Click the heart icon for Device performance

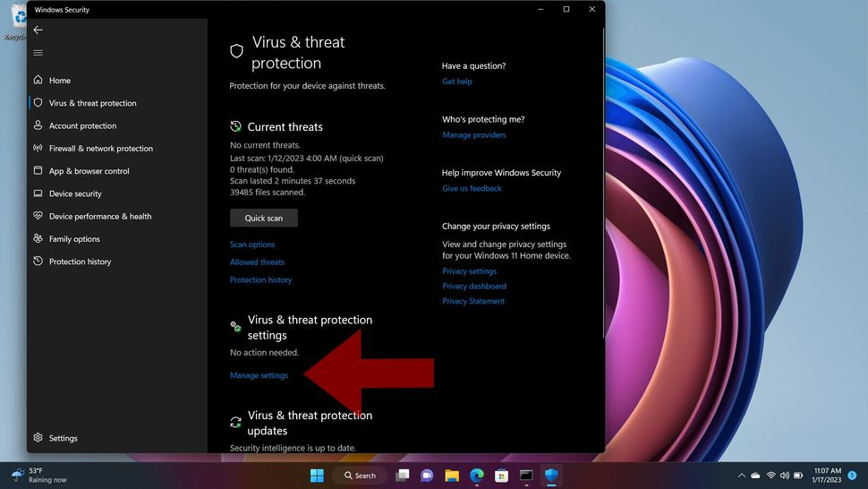click(x=38, y=216)
